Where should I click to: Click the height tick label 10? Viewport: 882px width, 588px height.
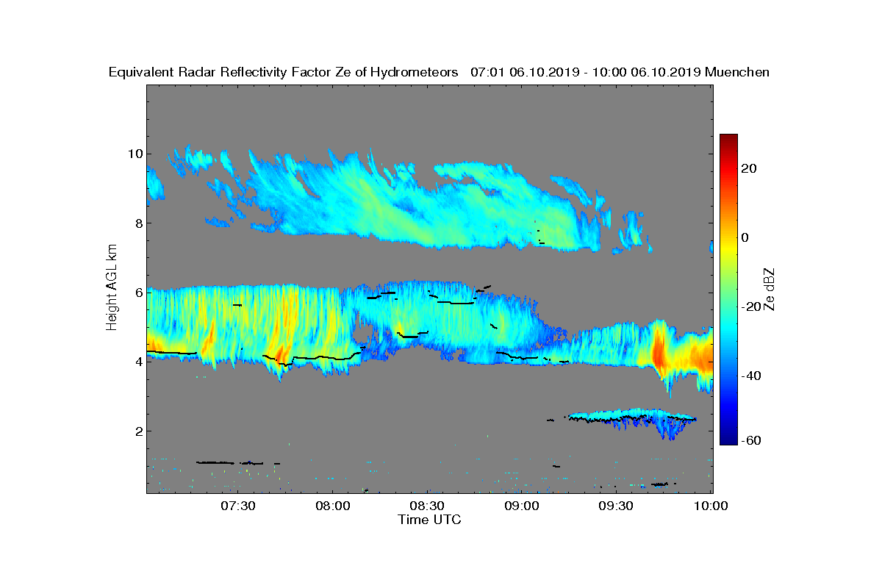(x=135, y=154)
